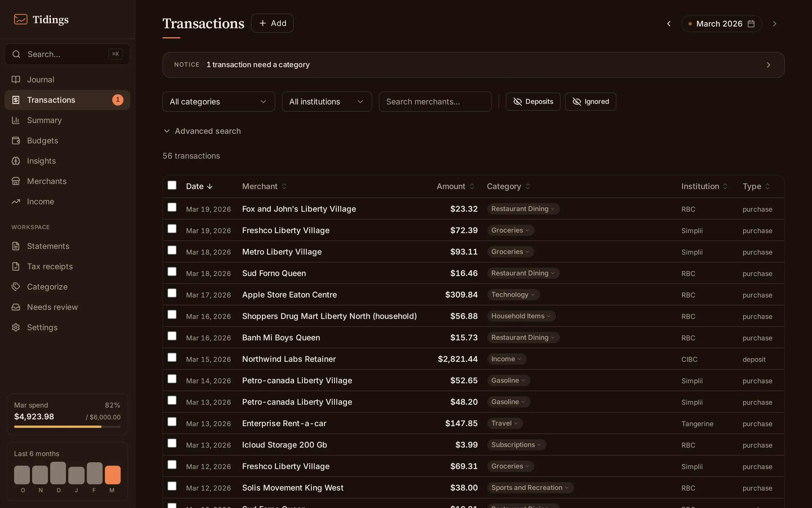Toggle the Deposits visibility filter

[x=533, y=102]
